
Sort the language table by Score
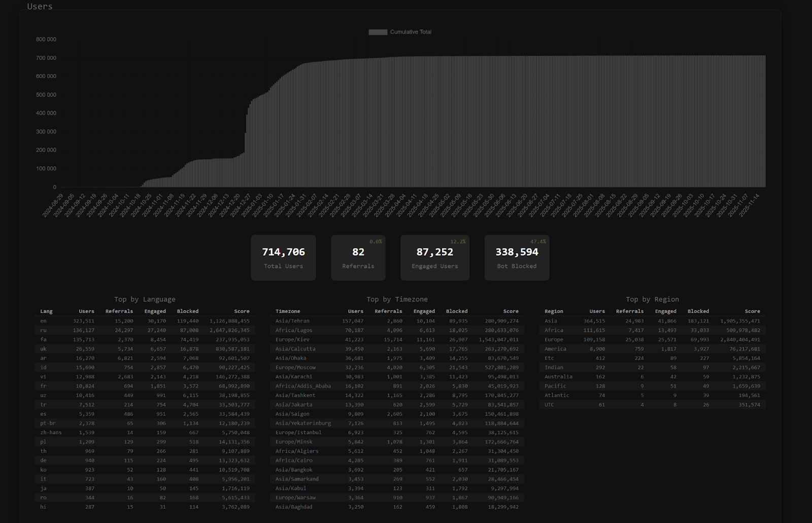(x=242, y=311)
